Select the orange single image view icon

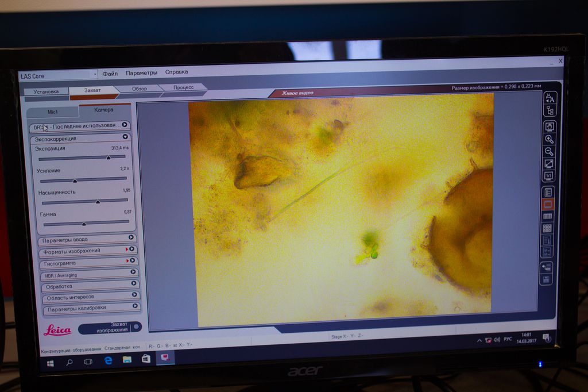click(548, 205)
